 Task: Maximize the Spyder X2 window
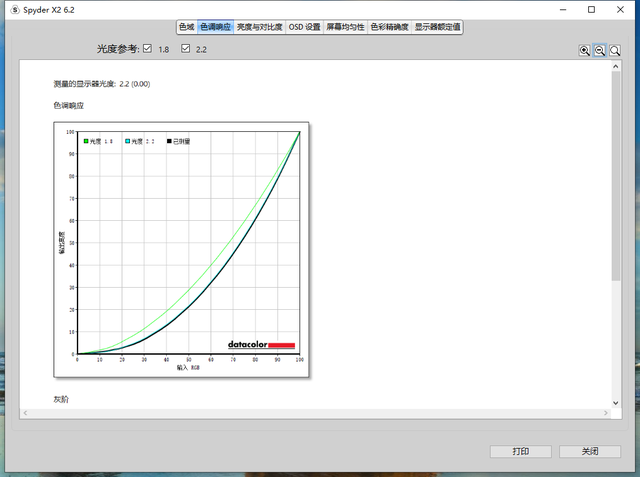click(x=591, y=10)
